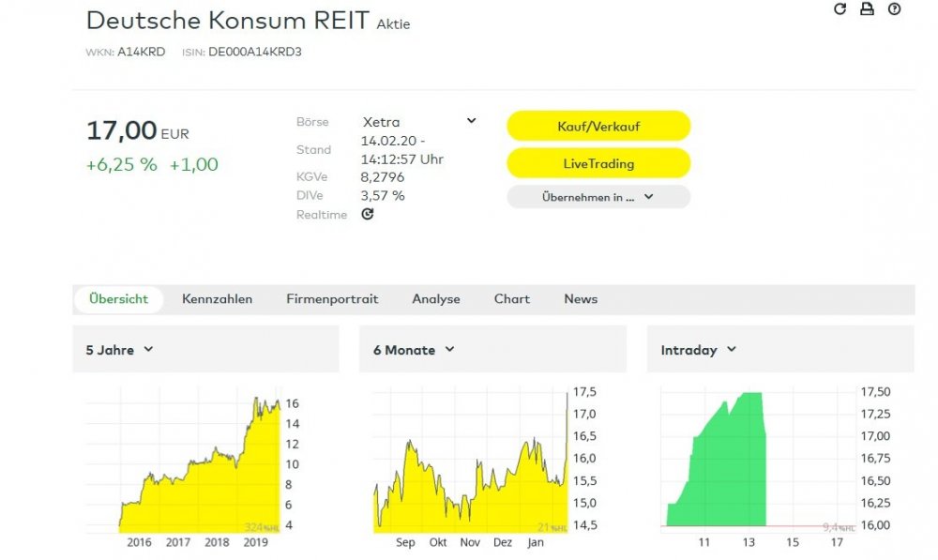
Task: Expand the 'Übernehmen in ...' dropdown
Action: coord(598,196)
